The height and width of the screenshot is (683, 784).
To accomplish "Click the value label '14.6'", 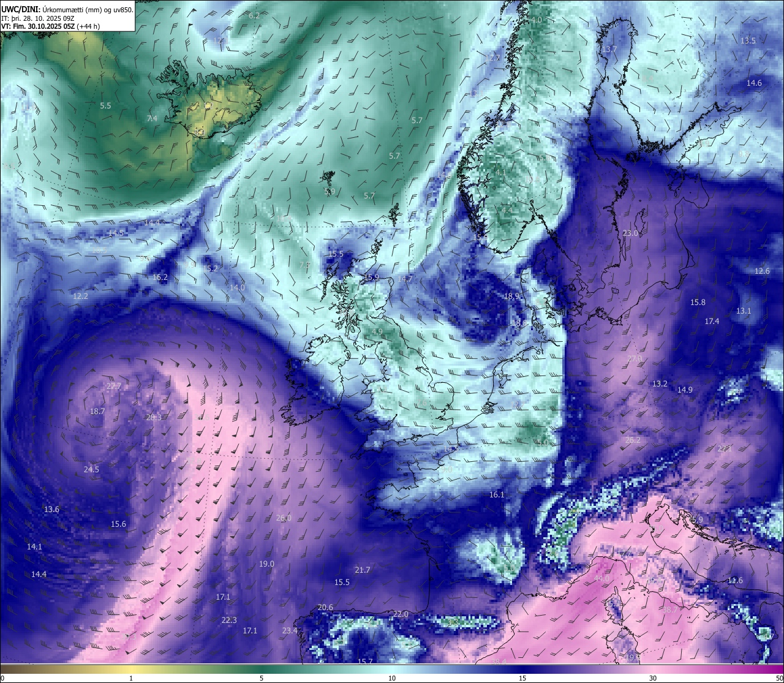I will [754, 83].
